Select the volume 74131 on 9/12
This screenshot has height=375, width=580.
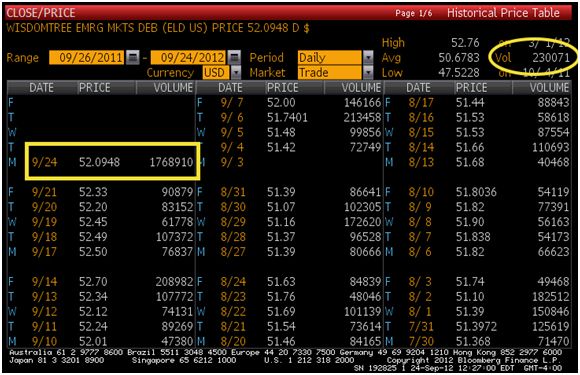(x=178, y=311)
